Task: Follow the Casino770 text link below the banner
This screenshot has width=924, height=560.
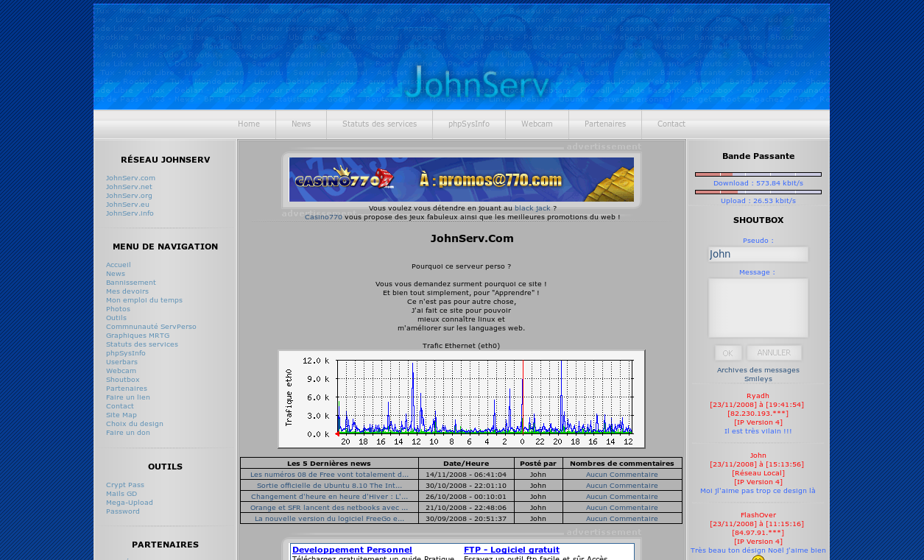Action: [x=323, y=217]
